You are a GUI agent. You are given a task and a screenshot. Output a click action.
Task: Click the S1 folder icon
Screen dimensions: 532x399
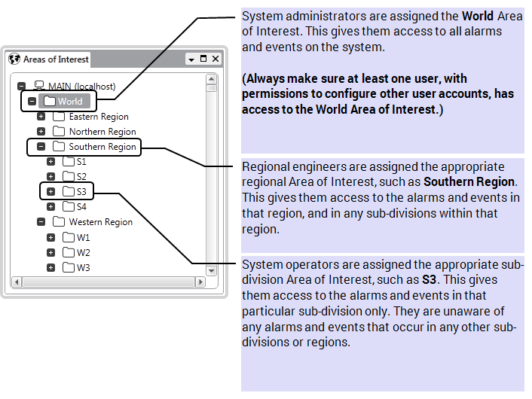click(x=69, y=162)
